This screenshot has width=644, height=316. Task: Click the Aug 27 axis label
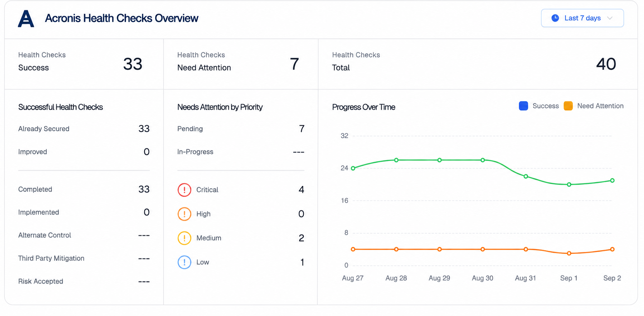pyautogui.click(x=353, y=278)
